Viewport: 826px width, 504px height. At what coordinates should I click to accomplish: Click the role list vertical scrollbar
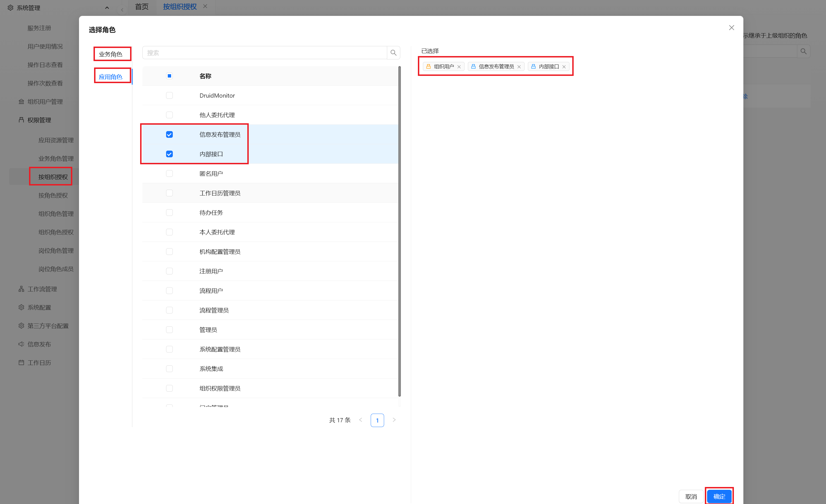(x=399, y=231)
